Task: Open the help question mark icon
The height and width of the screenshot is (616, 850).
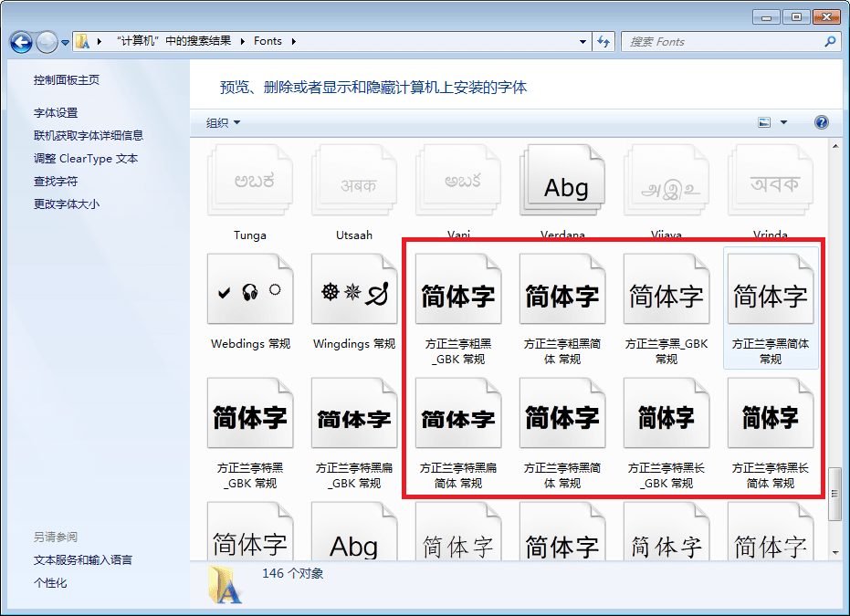Action: 821,123
